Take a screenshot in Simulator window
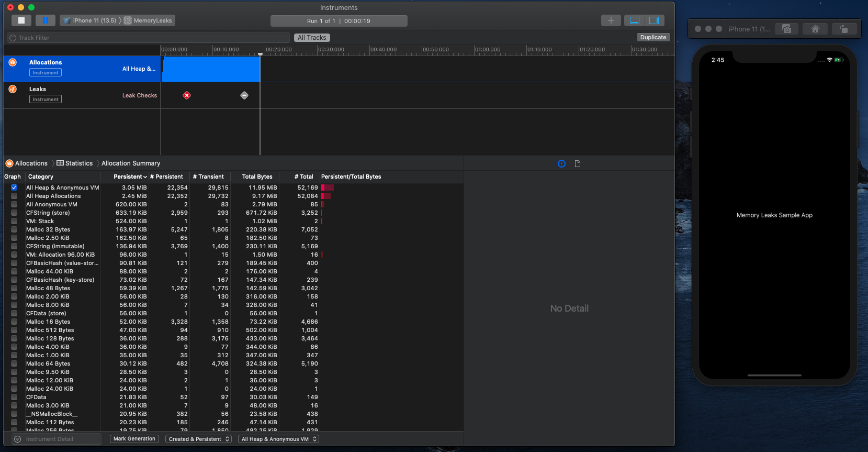The height and width of the screenshot is (452, 868). [x=786, y=29]
